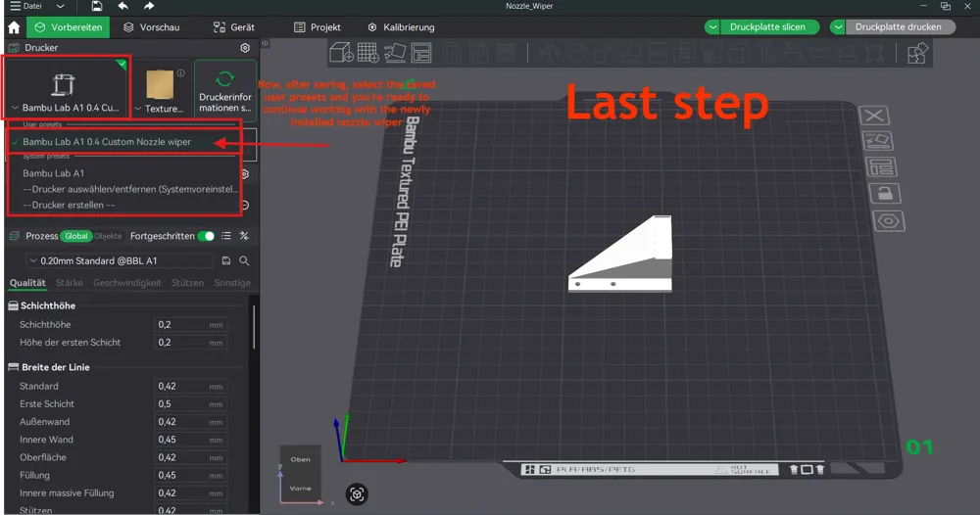Viewport: 980px width, 515px height.
Task: Click the save project floppy icon
Action: 97,6
